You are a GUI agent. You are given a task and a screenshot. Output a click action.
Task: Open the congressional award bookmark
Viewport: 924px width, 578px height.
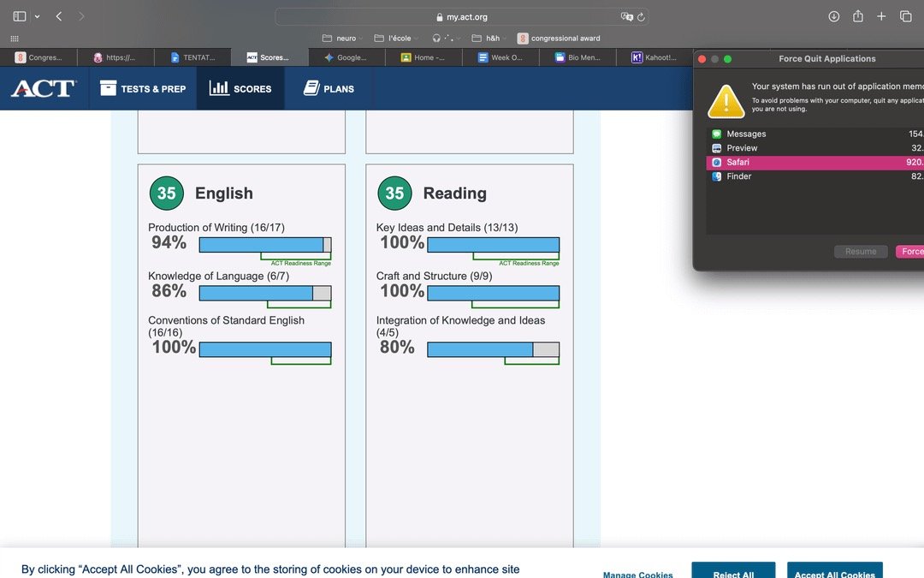559,39
